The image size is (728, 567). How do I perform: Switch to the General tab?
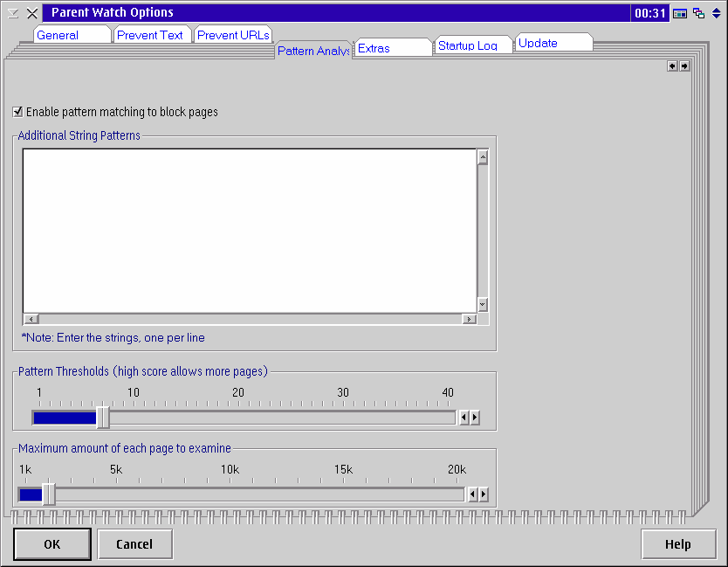58,35
